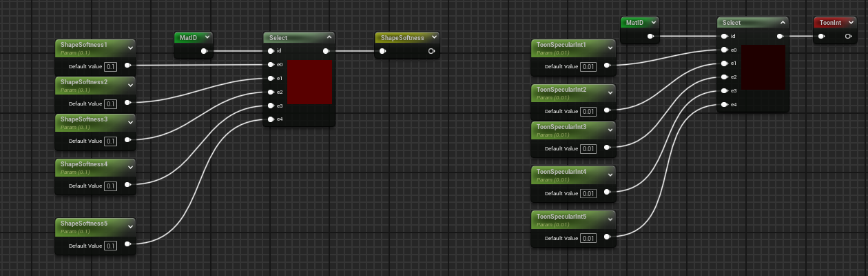Select the ToonSpecularInt4 node by its title
This screenshot has height=276, width=868.
pyautogui.click(x=561, y=172)
